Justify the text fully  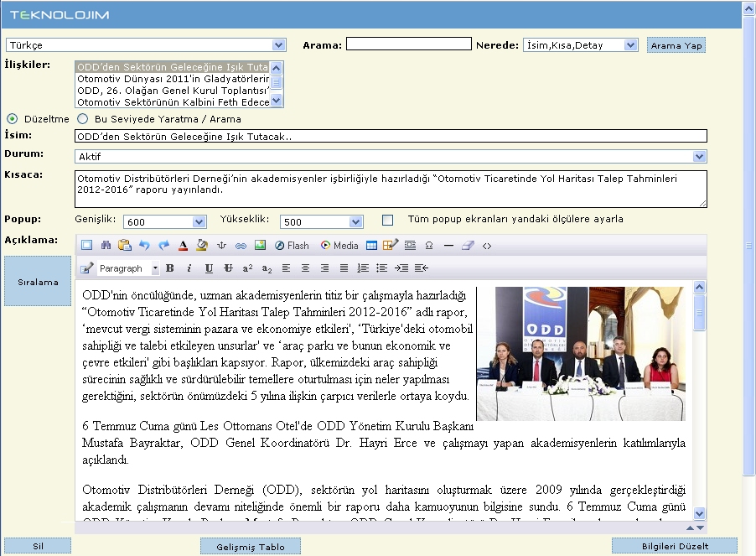[x=344, y=268]
